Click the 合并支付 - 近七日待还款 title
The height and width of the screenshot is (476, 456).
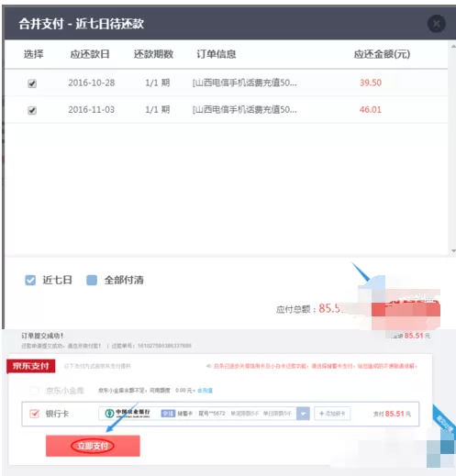(81, 24)
